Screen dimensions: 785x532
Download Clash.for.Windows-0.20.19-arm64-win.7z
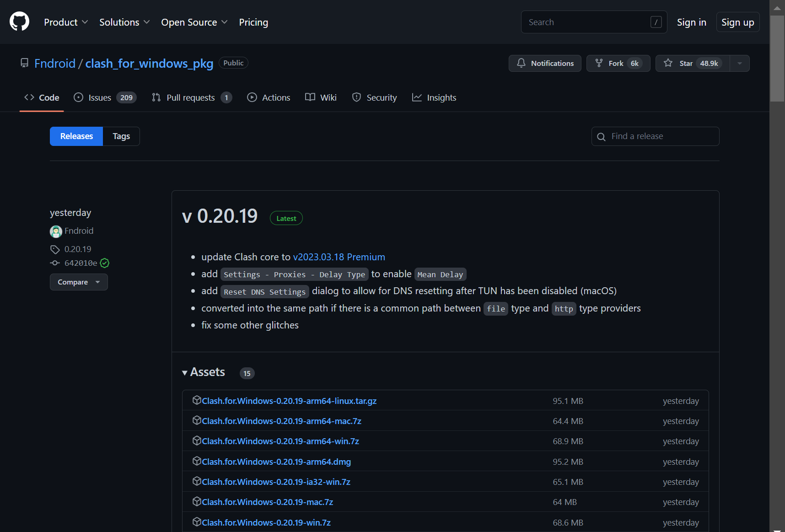280,441
